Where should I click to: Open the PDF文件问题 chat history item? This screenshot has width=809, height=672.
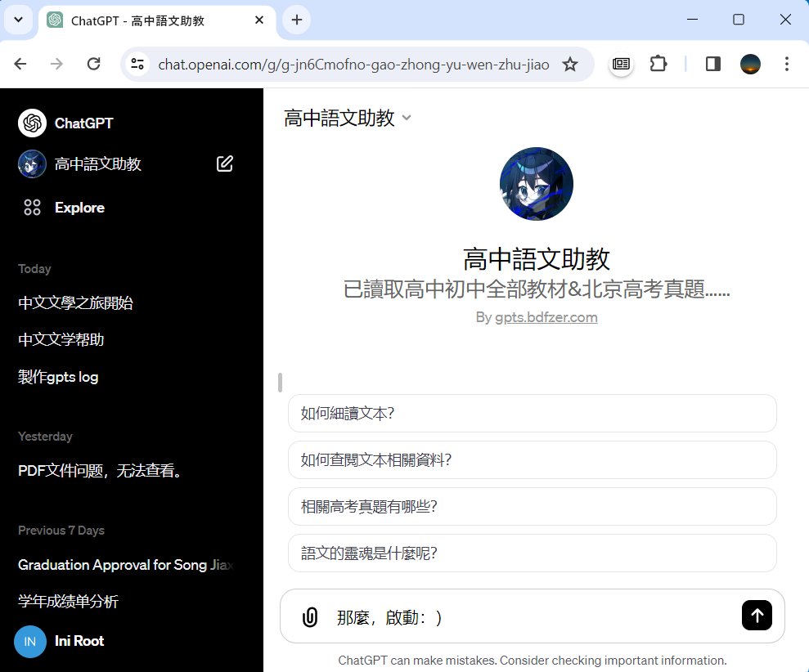(100, 470)
